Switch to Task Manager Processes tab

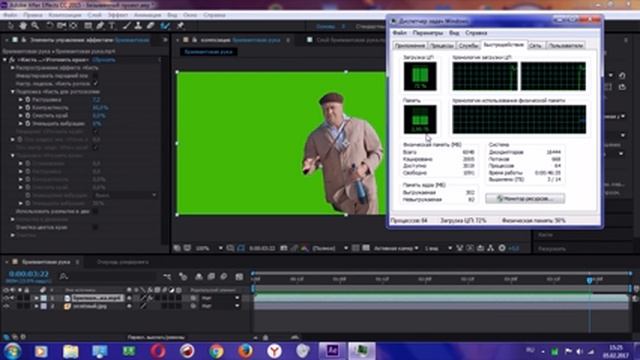442,46
